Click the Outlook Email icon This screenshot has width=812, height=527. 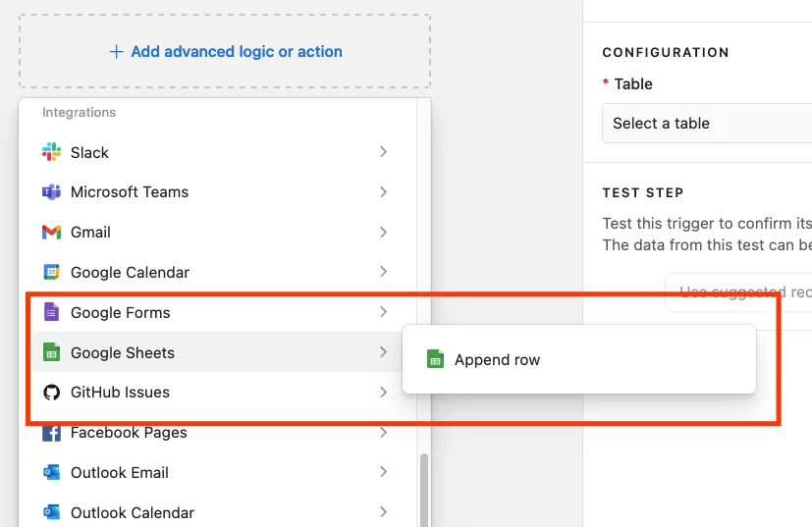51,472
